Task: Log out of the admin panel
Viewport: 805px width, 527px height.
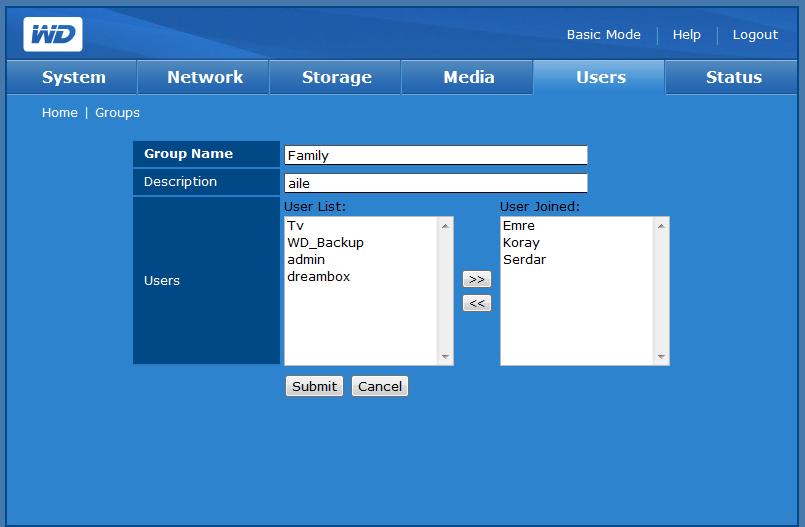Action: point(755,34)
